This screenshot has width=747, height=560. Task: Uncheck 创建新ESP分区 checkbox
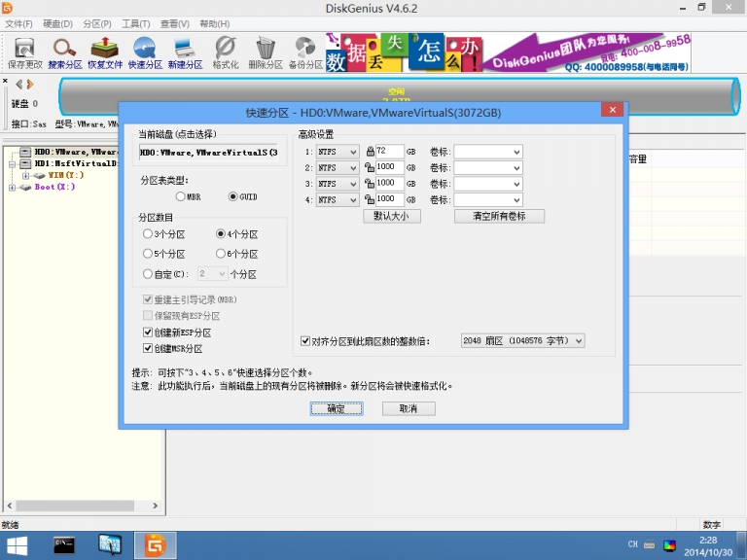(148, 332)
